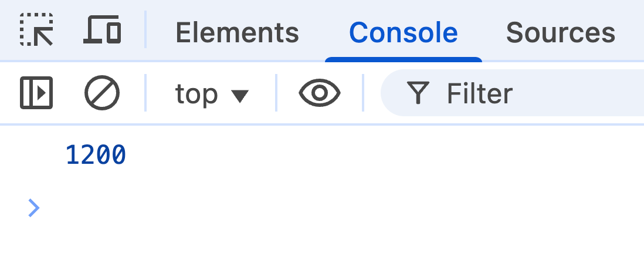Click the blue underline beneath the Console tab
Image resolution: width=644 pixels, height=256 pixels.
click(x=403, y=59)
